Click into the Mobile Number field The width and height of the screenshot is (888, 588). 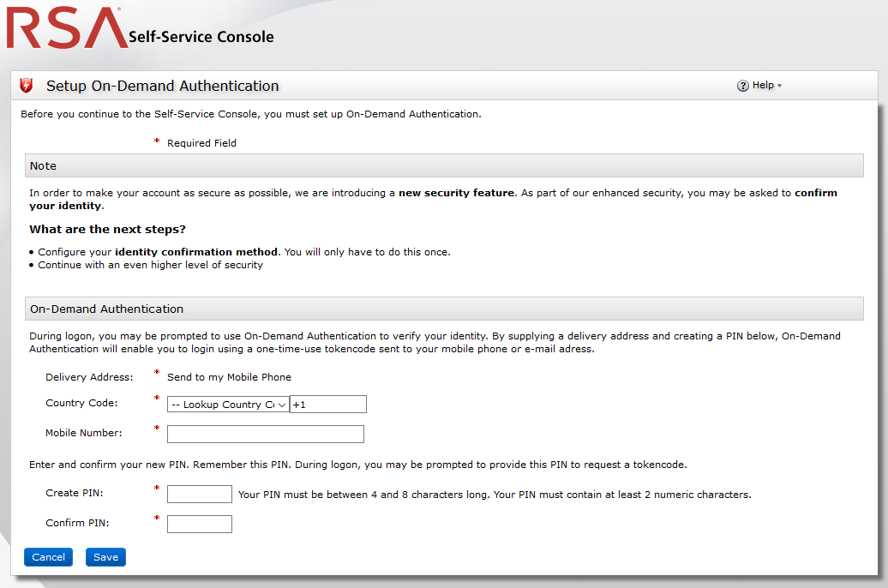point(266,434)
